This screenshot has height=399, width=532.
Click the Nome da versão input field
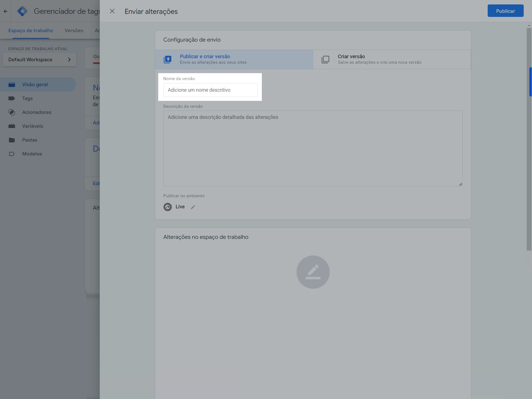(210, 90)
